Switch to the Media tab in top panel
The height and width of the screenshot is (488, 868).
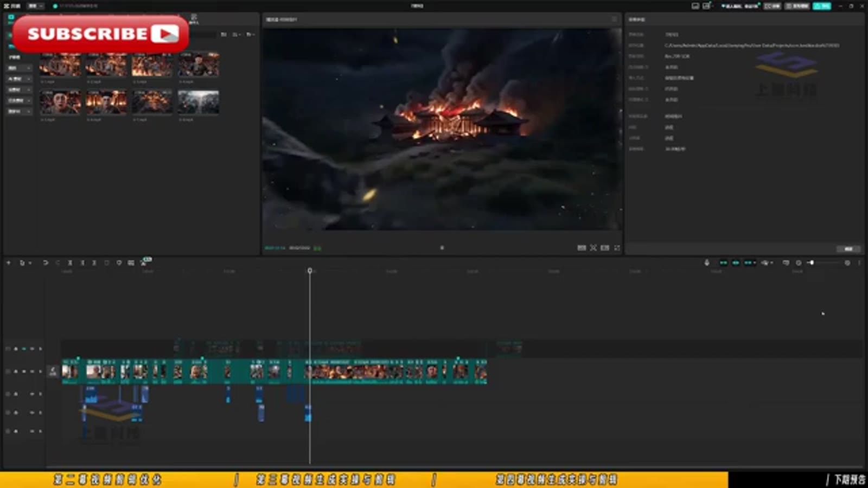point(11,19)
